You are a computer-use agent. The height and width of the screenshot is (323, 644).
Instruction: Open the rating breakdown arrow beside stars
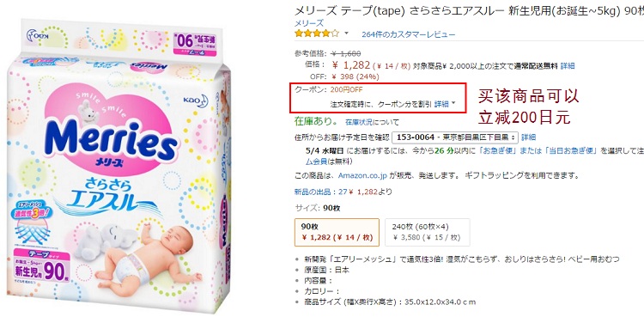point(346,34)
